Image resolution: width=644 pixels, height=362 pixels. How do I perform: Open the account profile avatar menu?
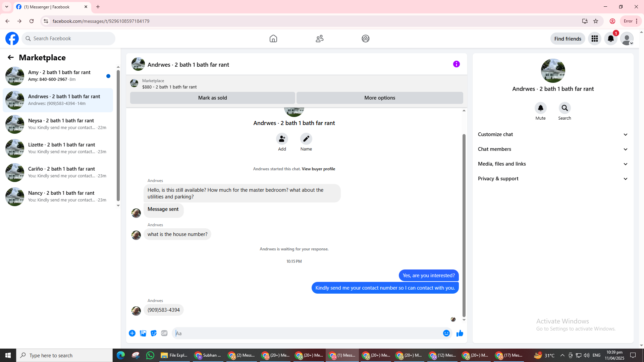[x=627, y=39]
